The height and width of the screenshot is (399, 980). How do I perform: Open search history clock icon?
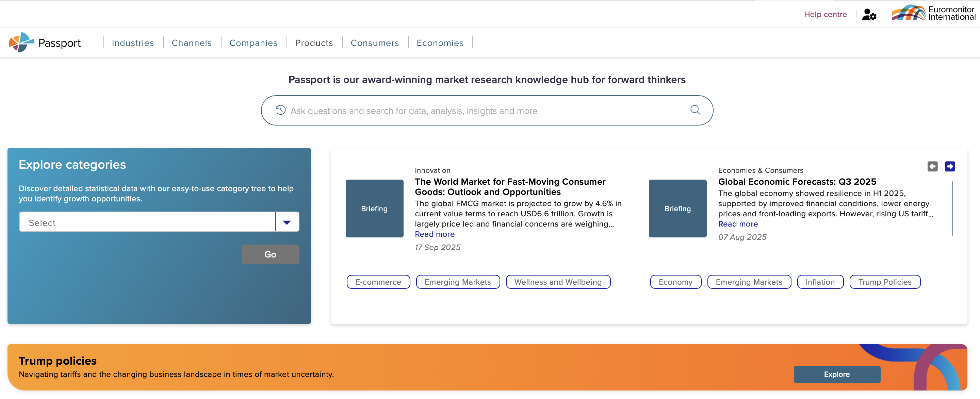(280, 110)
